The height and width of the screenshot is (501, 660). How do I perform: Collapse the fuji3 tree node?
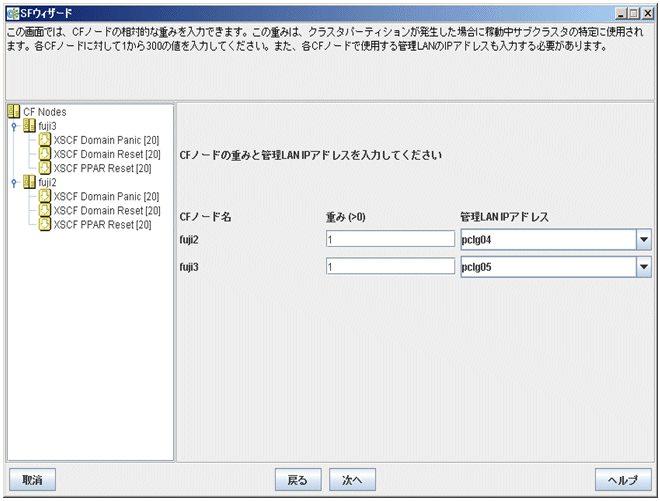(x=14, y=126)
